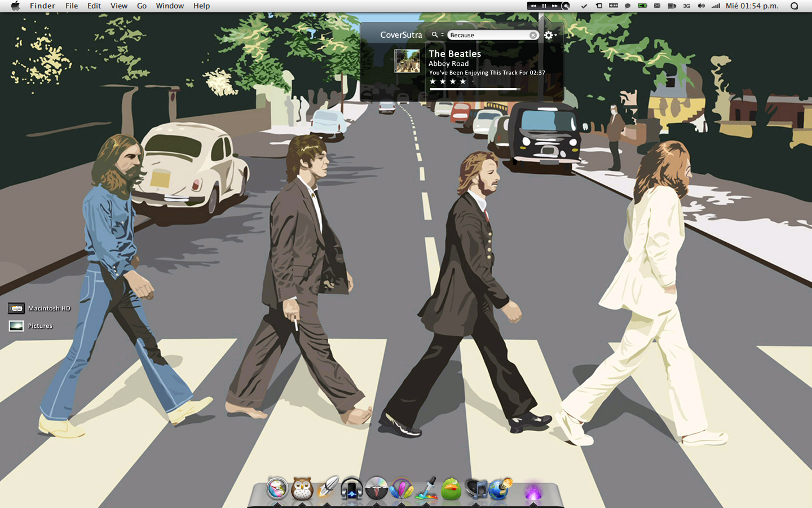Seek within the track progress bar

(475, 89)
